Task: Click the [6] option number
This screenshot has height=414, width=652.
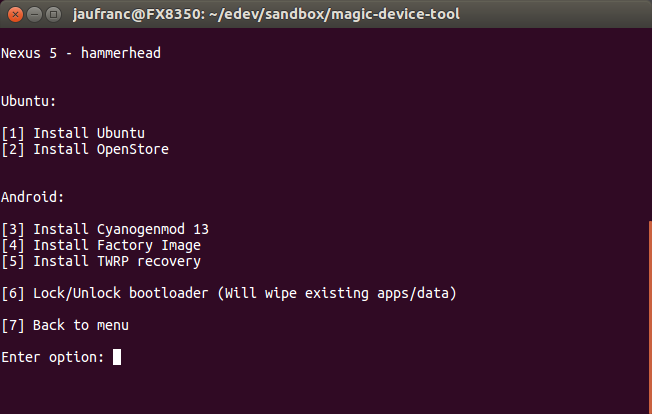Action: [13, 293]
